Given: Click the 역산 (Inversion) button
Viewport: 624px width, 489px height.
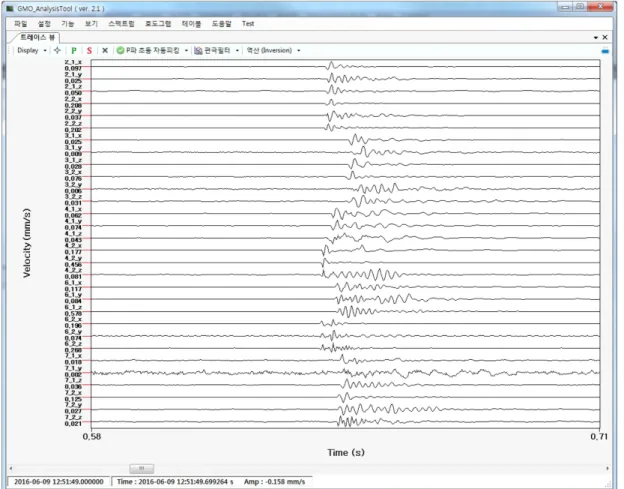Looking at the screenshot, I should (269, 51).
